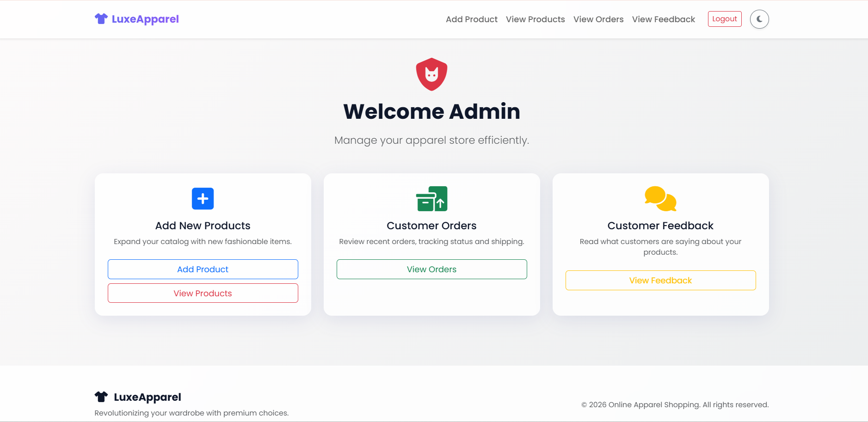Click 'Revolutionizing your wardrobe with premium choices.' text
Viewport: 868px width, 422px height.
tap(191, 413)
